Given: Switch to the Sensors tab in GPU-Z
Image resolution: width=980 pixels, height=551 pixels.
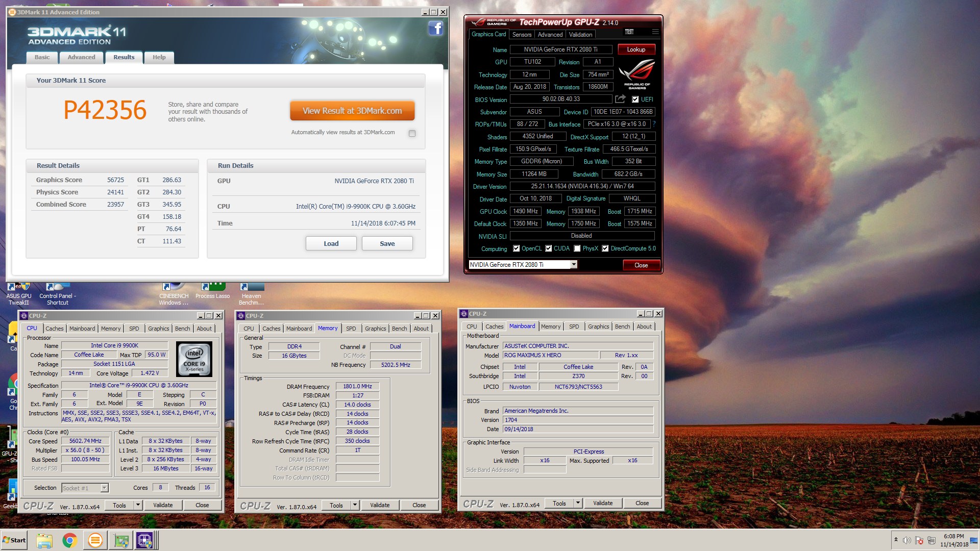Looking at the screenshot, I should point(522,34).
